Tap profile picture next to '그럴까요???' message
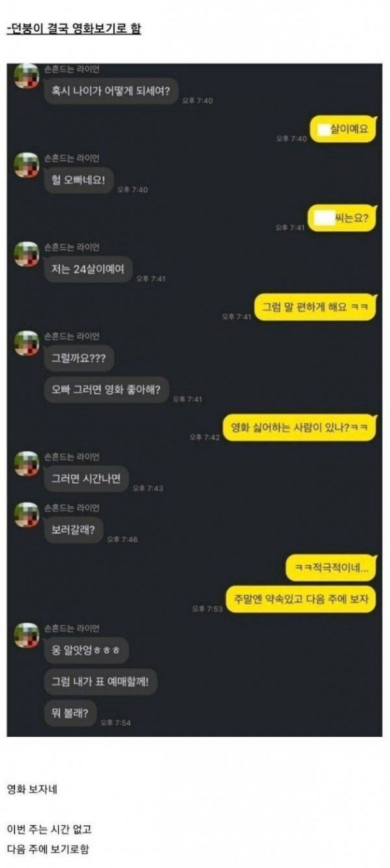Image resolution: width=390 pixels, height=868 pixels. [27, 343]
